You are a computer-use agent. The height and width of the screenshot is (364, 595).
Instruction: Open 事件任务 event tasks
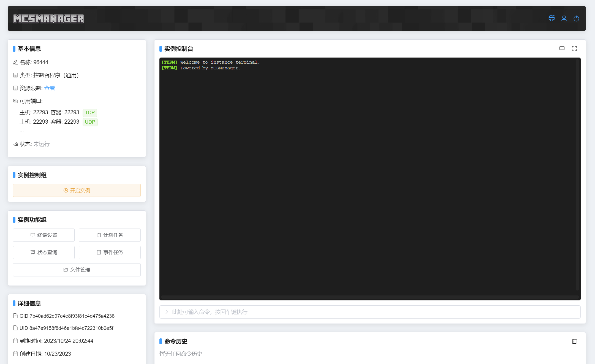coord(110,252)
